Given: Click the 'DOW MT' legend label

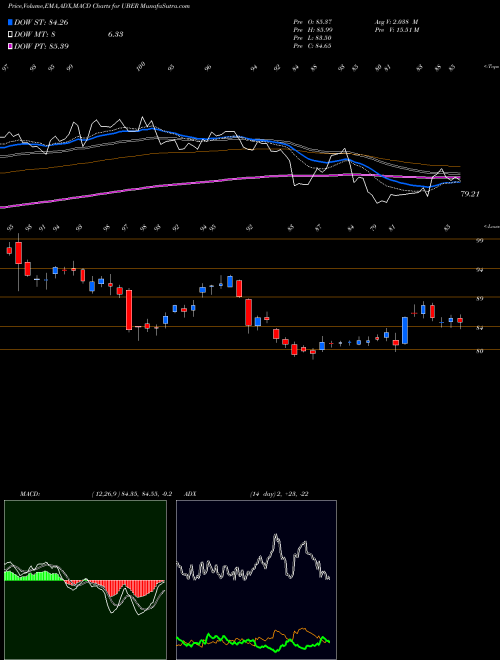Looking at the screenshot, I should coord(33,34).
